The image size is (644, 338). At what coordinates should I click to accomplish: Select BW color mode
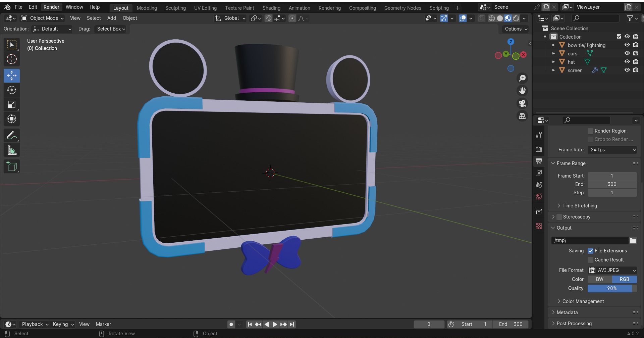coord(600,279)
